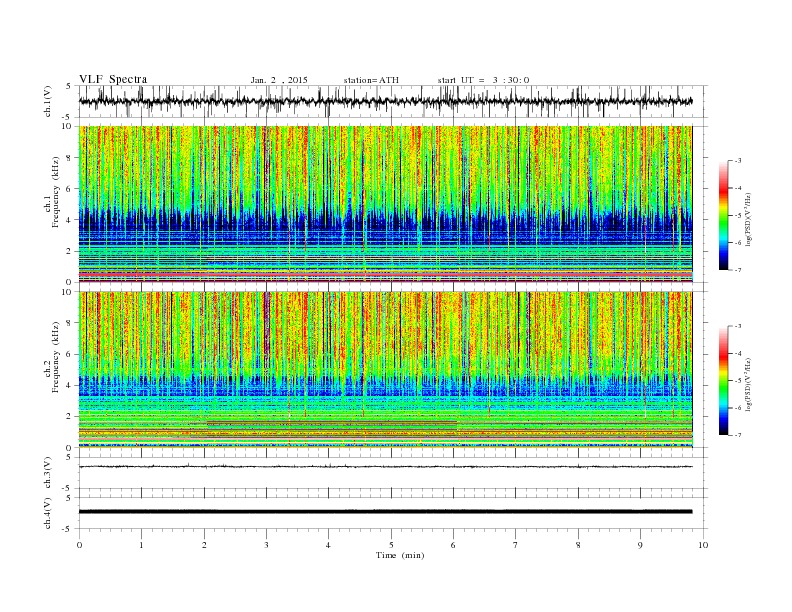Click the '6' kHz tick of ch.2 spectrogram
792x612 pixels.
pyautogui.click(x=70, y=354)
